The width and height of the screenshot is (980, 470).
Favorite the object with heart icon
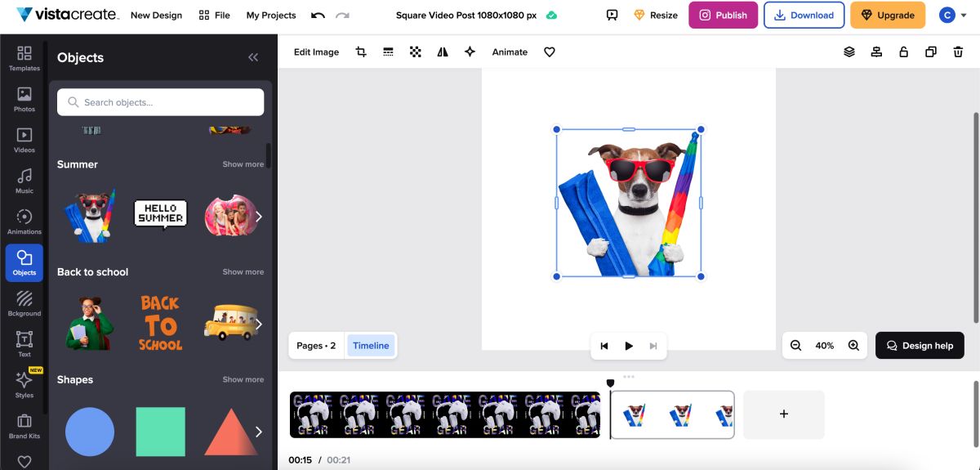550,51
